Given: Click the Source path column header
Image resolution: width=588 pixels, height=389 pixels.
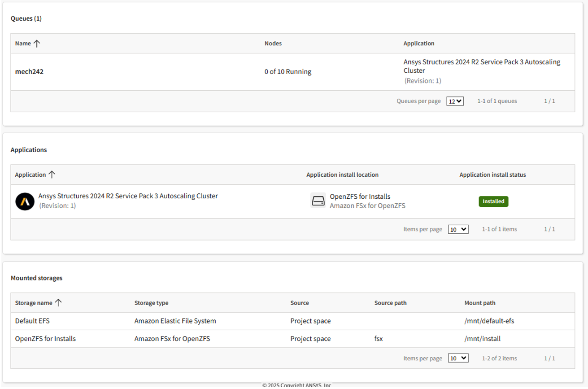Looking at the screenshot, I should (x=391, y=303).
